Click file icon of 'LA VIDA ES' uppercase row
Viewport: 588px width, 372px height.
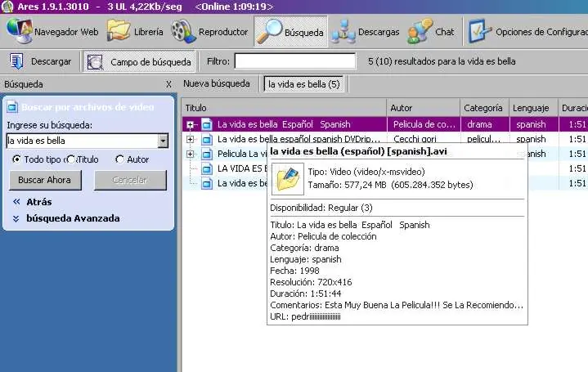pos(206,168)
